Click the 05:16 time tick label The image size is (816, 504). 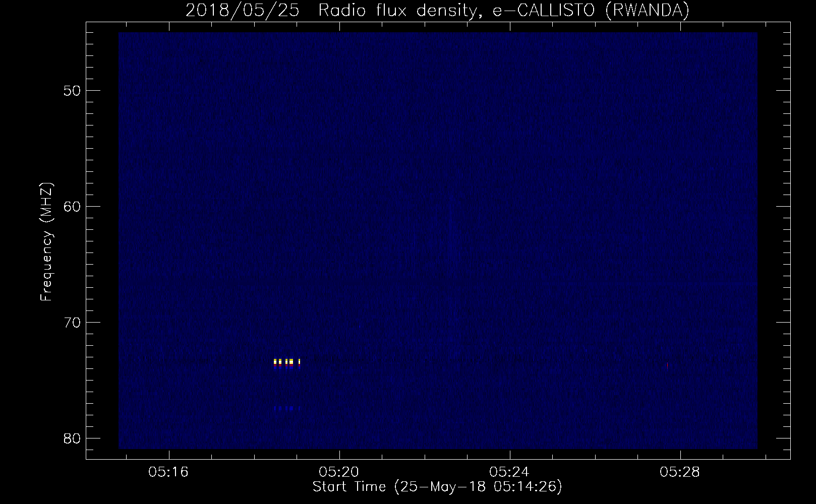(168, 472)
